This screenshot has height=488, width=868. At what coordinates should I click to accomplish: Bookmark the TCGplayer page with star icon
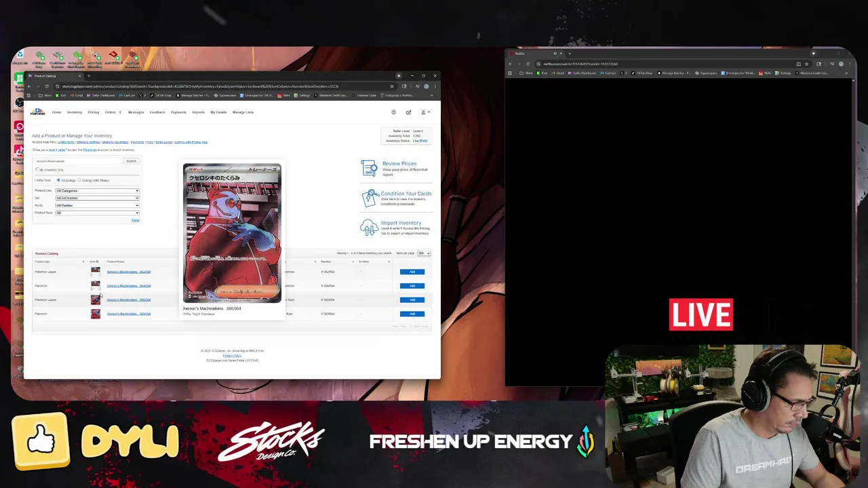(392, 86)
